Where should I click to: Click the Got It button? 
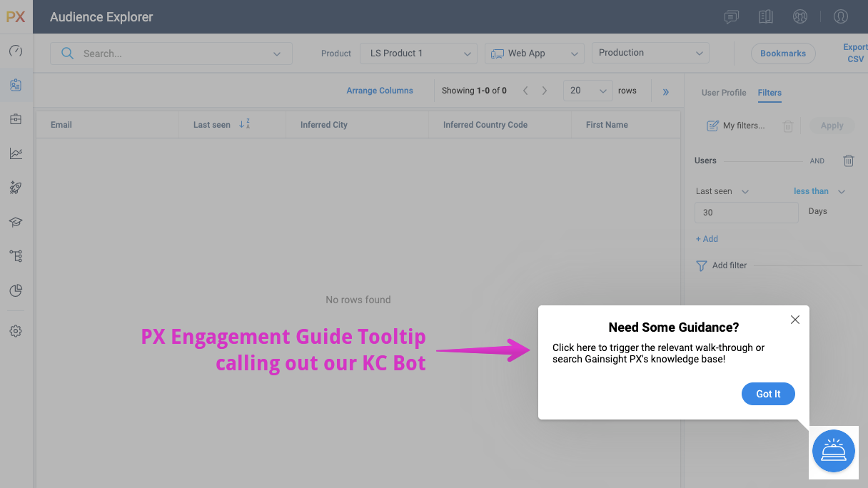click(768, 394)
